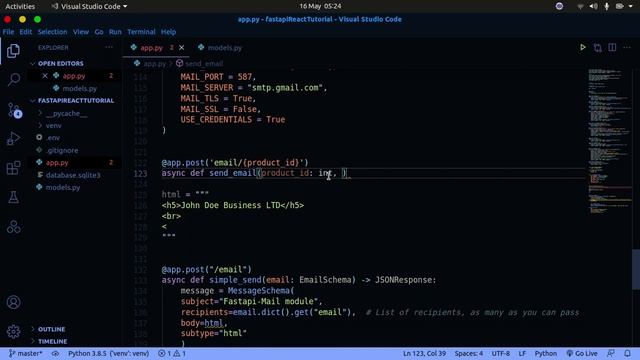Open database.sqlite3 file
The image size is (640, 360).
coord(73,175)
